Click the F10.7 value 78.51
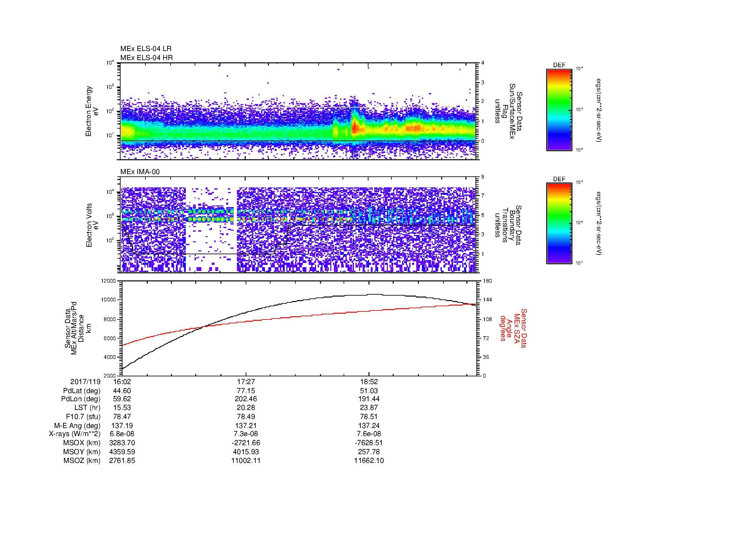The height and width of the screenshot is (534, 756). click(x=369, y=416)
